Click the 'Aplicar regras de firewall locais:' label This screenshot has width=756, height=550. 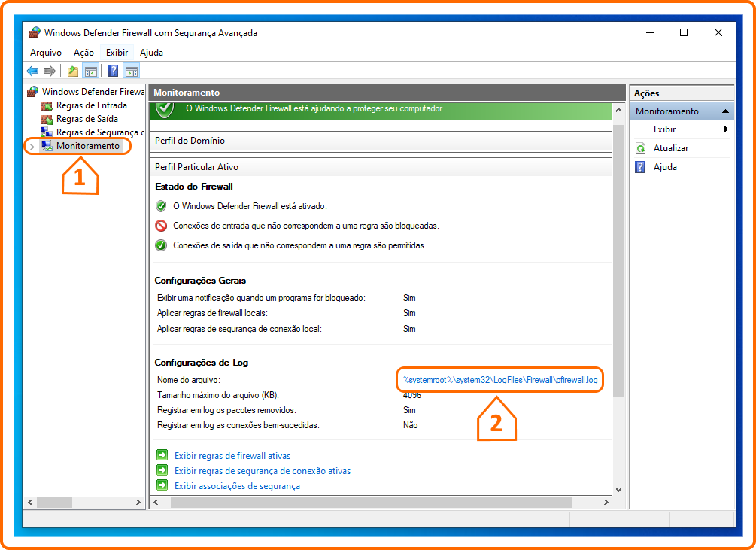click(212, 313)
